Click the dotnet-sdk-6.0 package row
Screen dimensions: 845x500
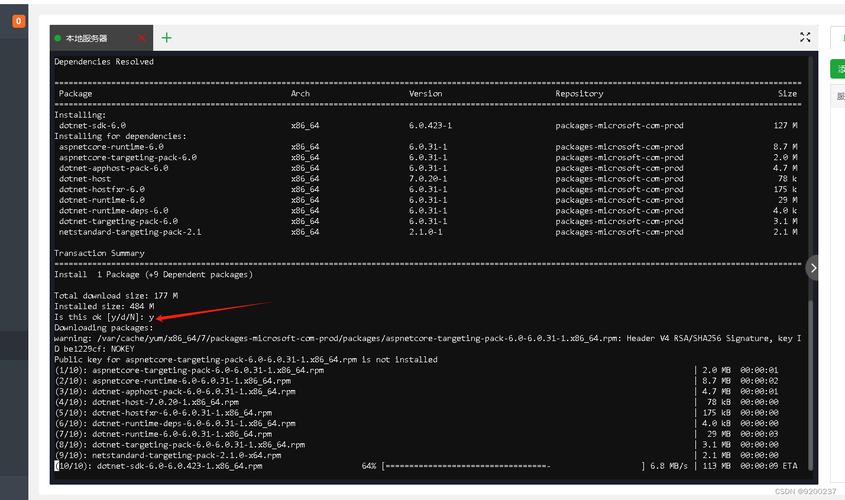(x=92, y=126)
